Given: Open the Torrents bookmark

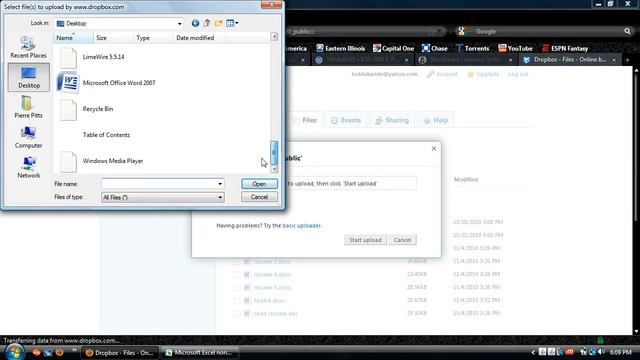Looking at the screenshot, I should [472, 48].
